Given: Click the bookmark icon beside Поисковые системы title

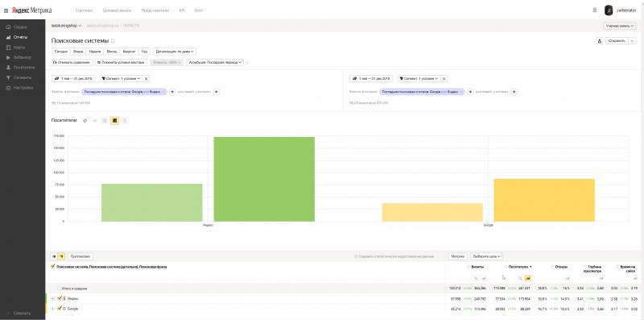Looking at the screenshot, I should (113, 41).
